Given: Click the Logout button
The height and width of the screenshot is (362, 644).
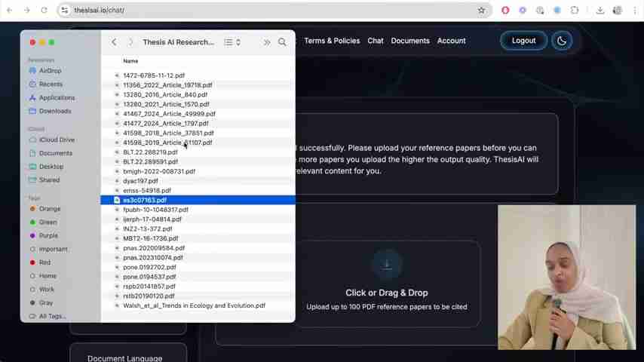Looking at the screenshot, I should (x=523, y=41).
